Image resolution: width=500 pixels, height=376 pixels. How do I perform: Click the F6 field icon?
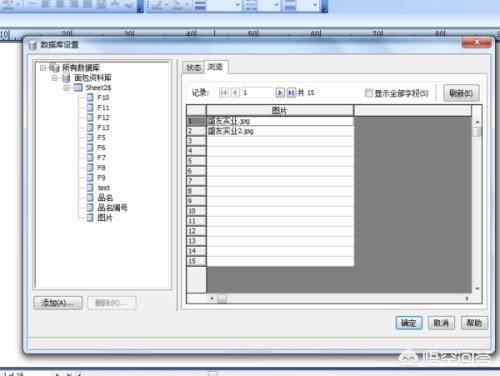[x=90, y=147]
